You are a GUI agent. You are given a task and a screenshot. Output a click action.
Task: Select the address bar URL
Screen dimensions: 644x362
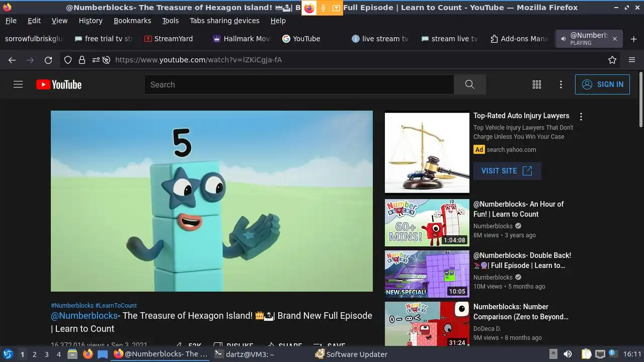pyautogui.click(x=198, y=60)
